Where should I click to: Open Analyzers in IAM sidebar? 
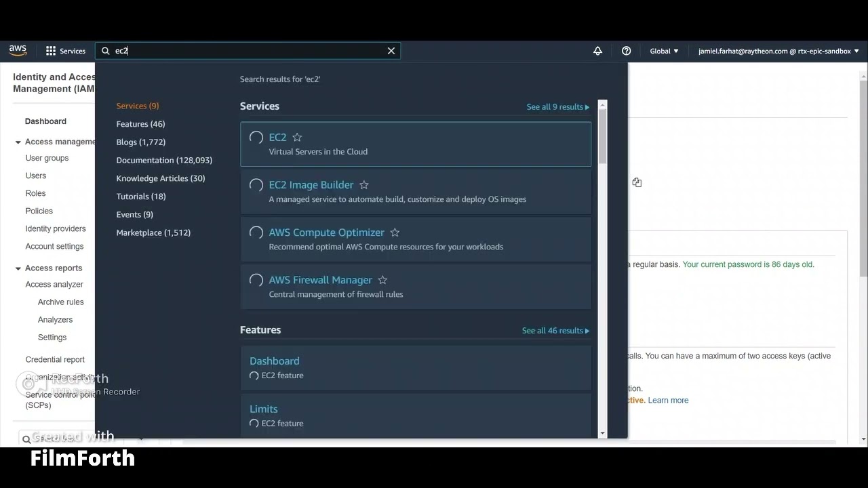55,320
